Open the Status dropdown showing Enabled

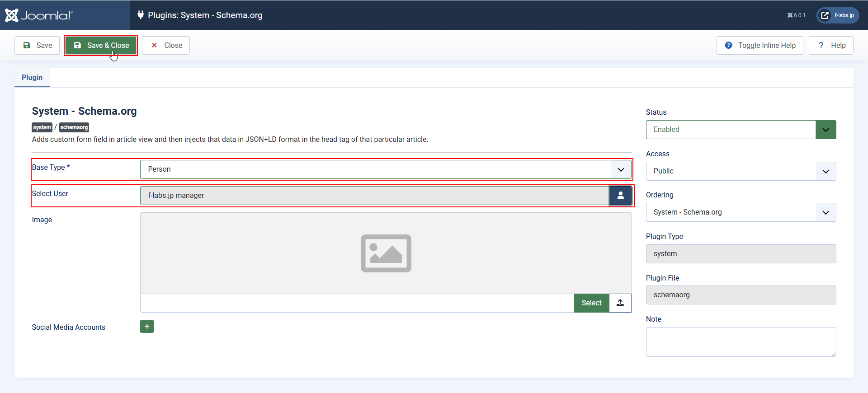click(741, 130)
